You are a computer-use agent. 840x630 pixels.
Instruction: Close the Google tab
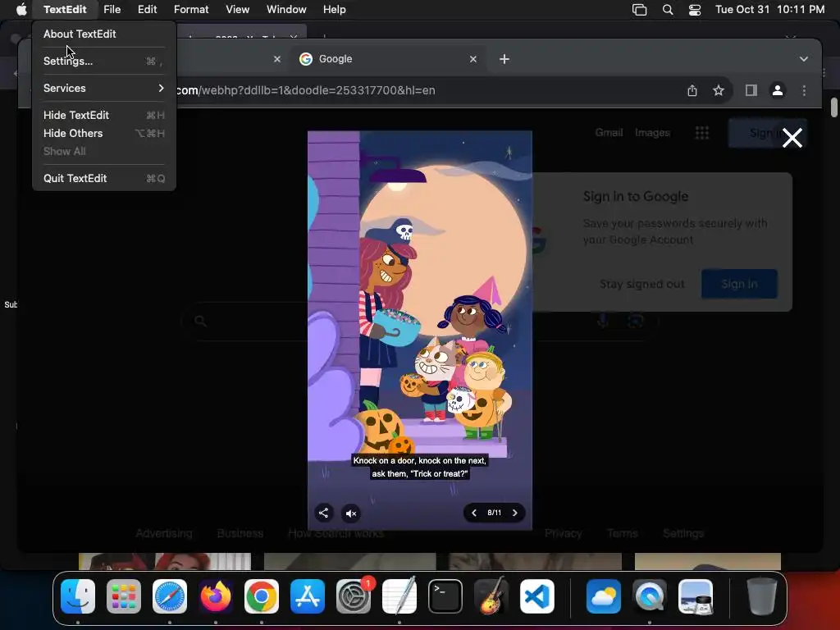pyautogui.click(x=473, y=59)
